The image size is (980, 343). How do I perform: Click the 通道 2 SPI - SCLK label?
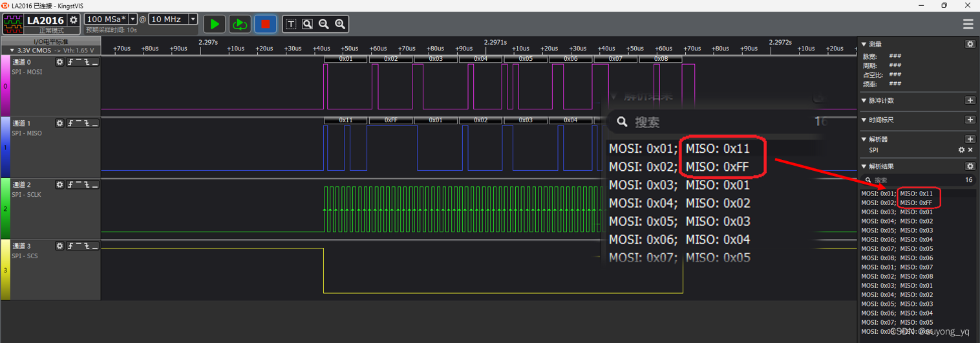point(27,195)
